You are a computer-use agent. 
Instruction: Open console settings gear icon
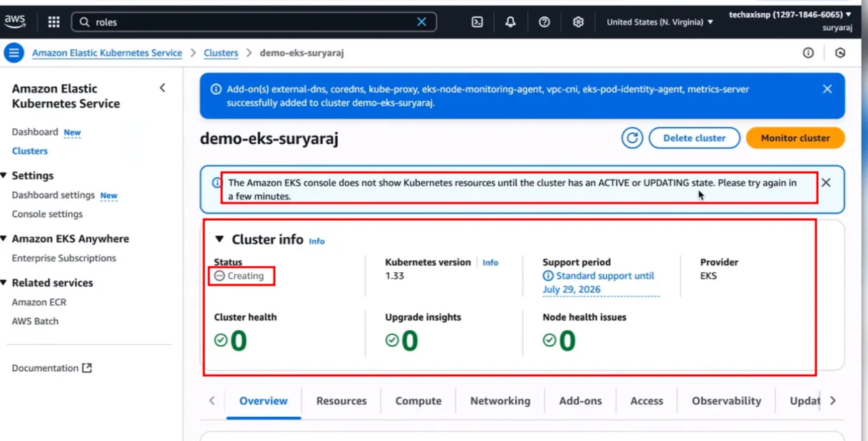pyautogui.click(x=578, y=22)
